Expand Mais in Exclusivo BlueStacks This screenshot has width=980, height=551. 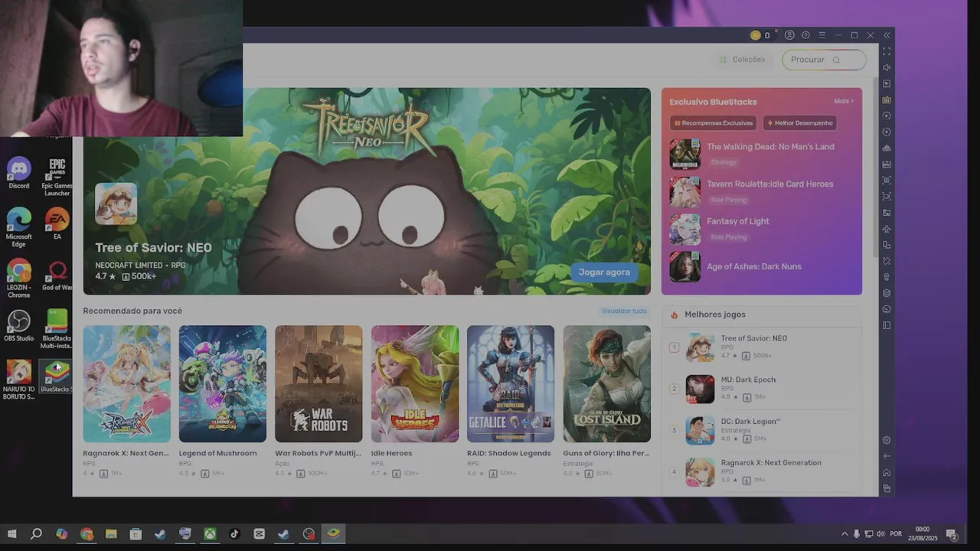click(x=844, y=101)
